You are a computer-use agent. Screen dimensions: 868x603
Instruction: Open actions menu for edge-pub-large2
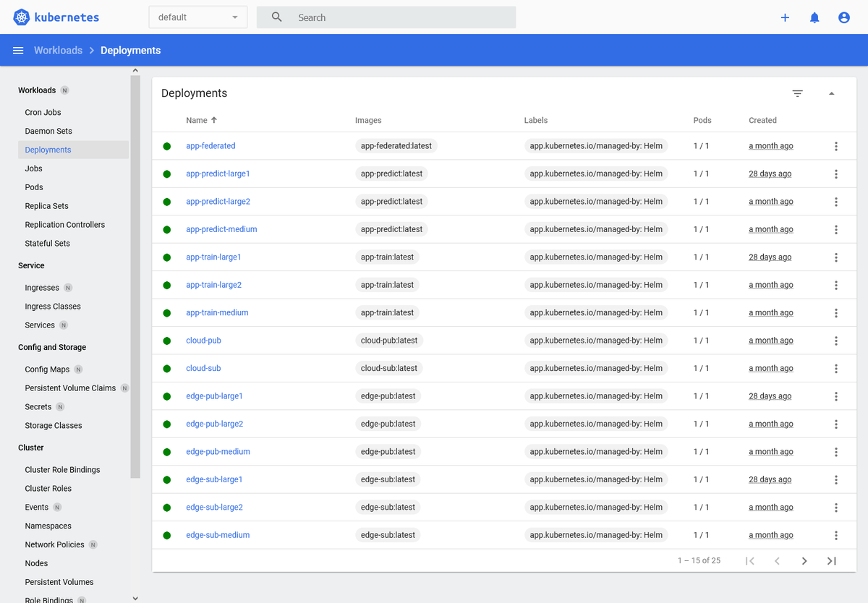(x=836, y=424)
